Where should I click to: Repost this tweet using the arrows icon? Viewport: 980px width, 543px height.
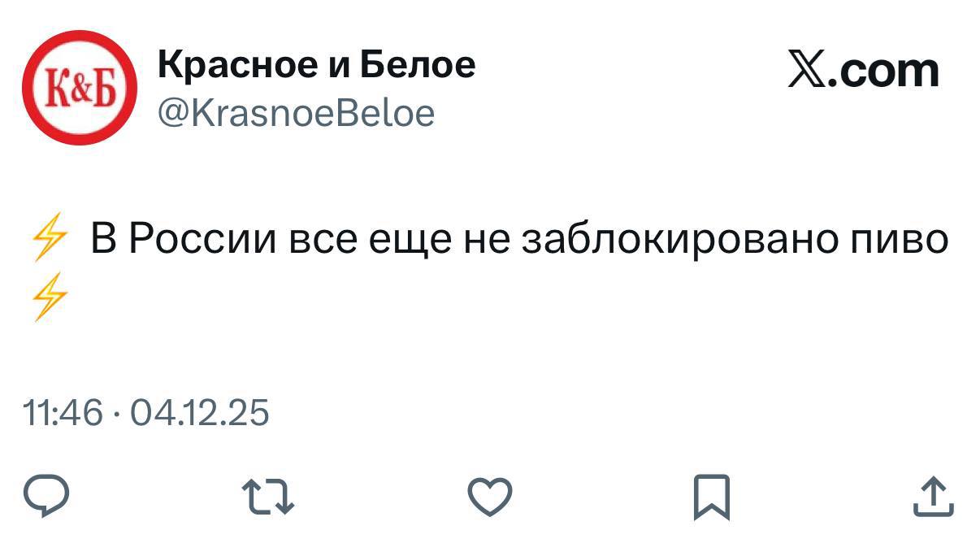point(268,497)
